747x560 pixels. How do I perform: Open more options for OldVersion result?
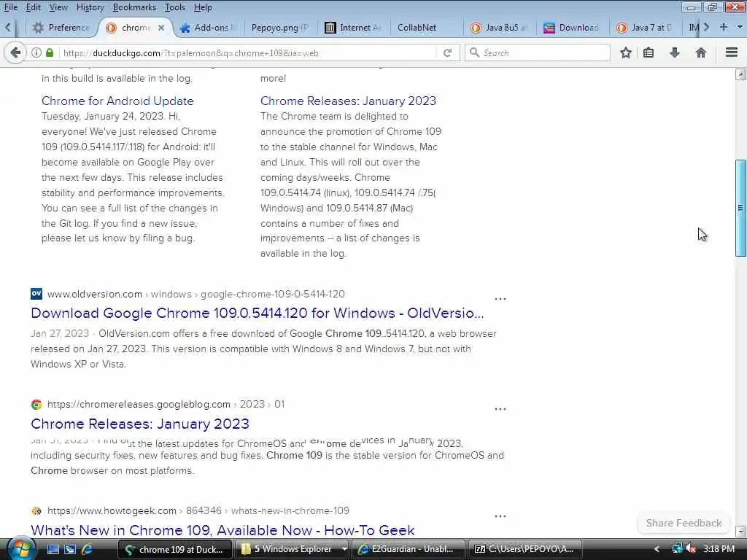(x=500, y=299)
